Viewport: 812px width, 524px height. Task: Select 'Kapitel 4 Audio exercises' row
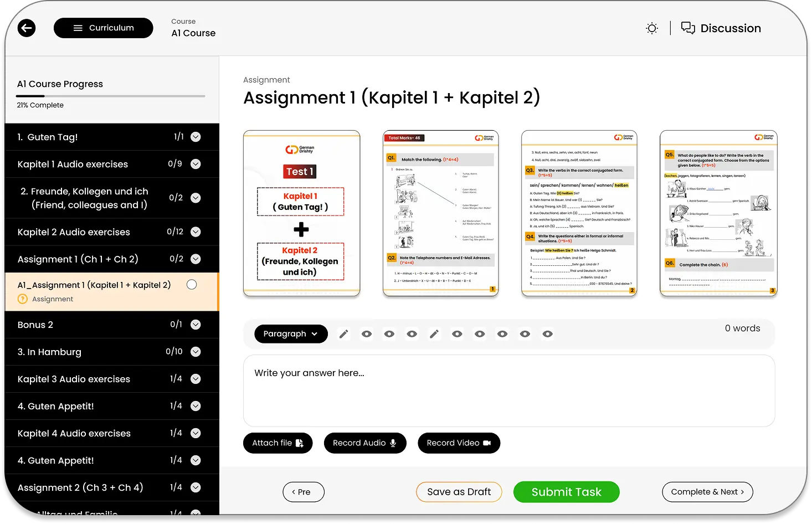click(x=112, y=433)
